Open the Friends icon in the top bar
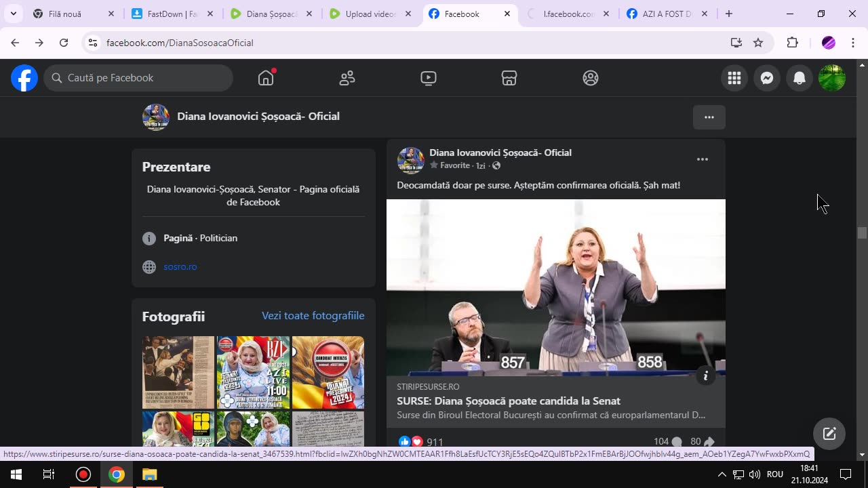868x488 pixels. (x=347, y=78)
